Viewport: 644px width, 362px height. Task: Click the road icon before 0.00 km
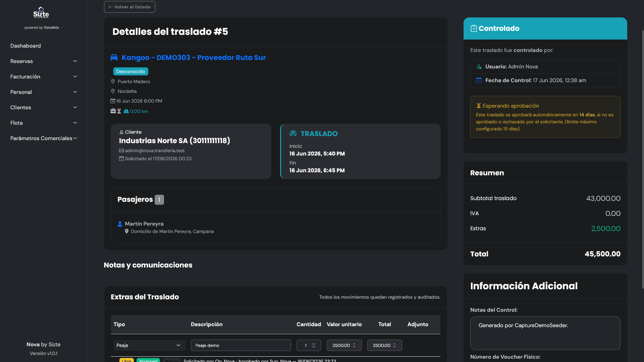126,111
